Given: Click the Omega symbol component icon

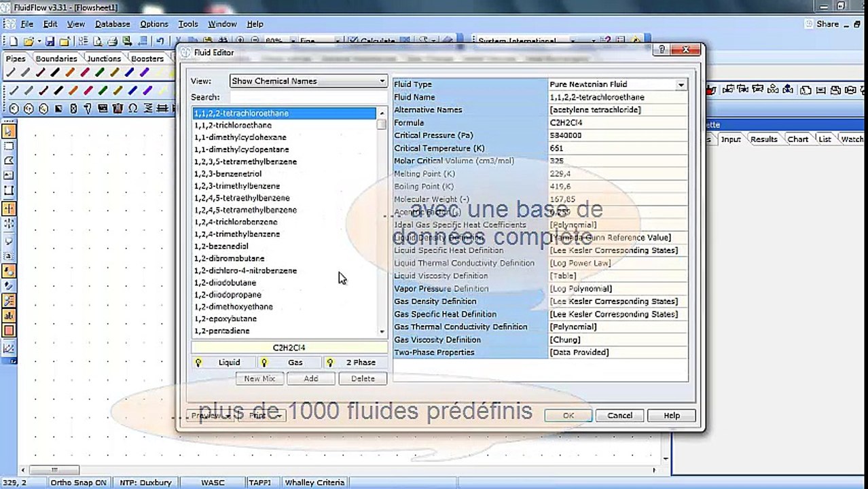Looking at the screenshot, I should [132, 109].
